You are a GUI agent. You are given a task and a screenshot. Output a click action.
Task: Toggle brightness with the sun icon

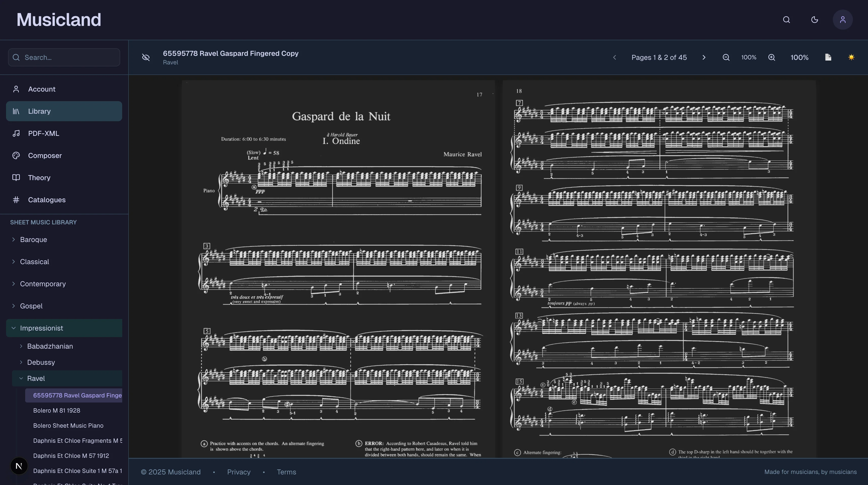click(851, 57)
